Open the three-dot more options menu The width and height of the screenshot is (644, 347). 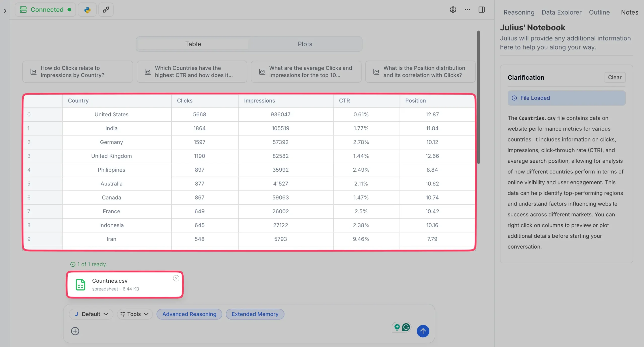point(467,10)
